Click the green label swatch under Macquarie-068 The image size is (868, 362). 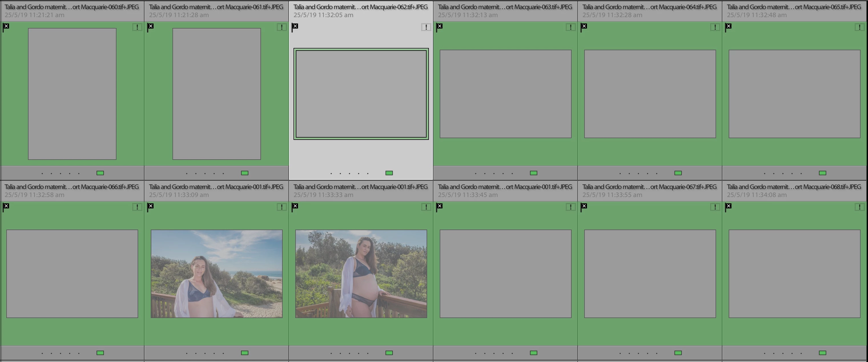pyautogui.click(x=823, y=353)
